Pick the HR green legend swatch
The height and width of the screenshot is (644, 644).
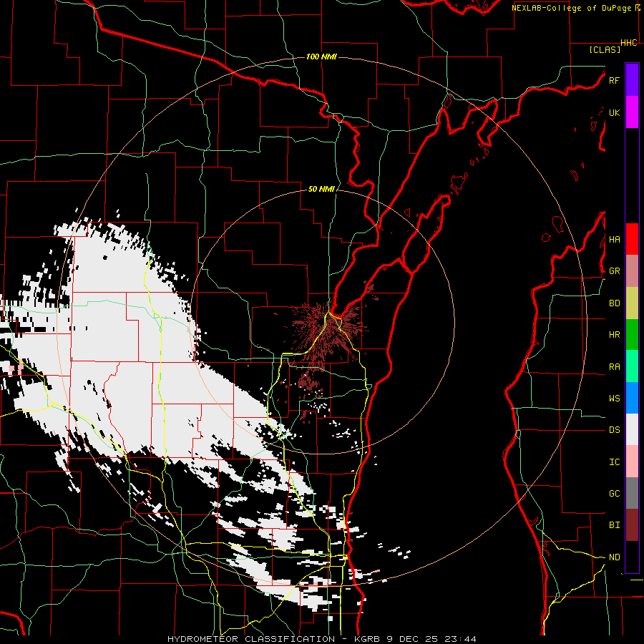[632, 334]
